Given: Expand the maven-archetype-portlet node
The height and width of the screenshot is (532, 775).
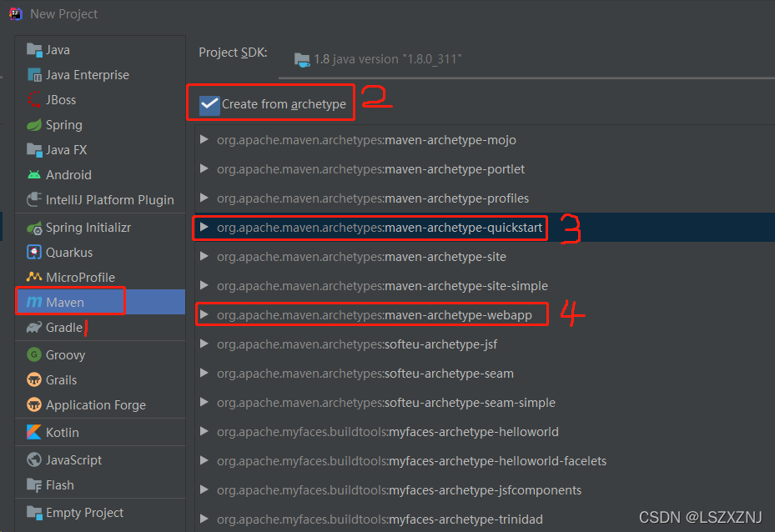Looking at the screenshot, I should 204,169.
